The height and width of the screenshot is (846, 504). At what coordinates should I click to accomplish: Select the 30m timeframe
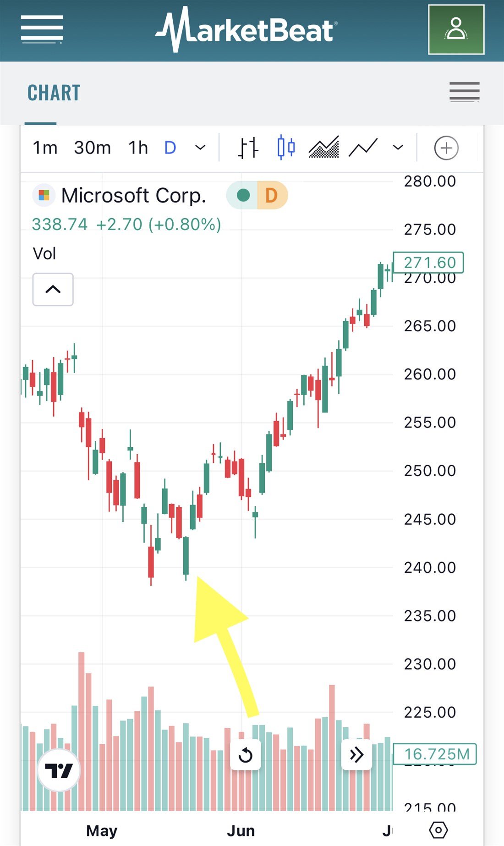(x=92, y=148)
